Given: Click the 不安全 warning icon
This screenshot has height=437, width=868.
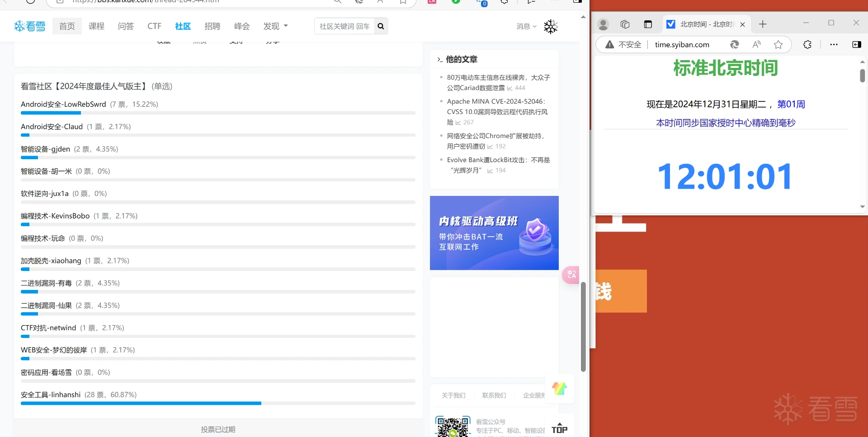Looking at the screenshot, I should [x=610, y=44].
